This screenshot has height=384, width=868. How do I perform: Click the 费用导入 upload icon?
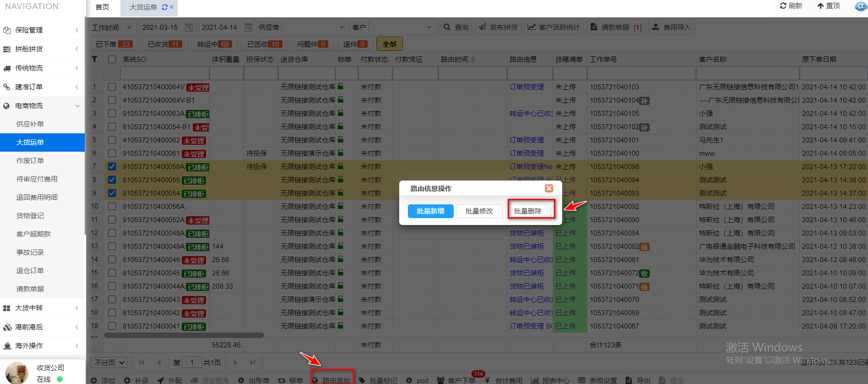point(656,27)
